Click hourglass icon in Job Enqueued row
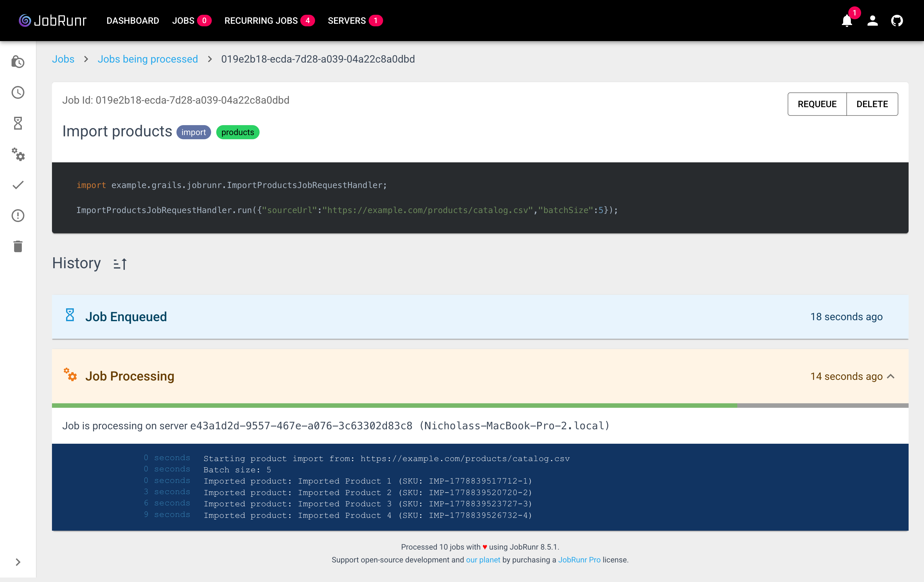Viewport: 924px width, 582px height. [70, 315]
